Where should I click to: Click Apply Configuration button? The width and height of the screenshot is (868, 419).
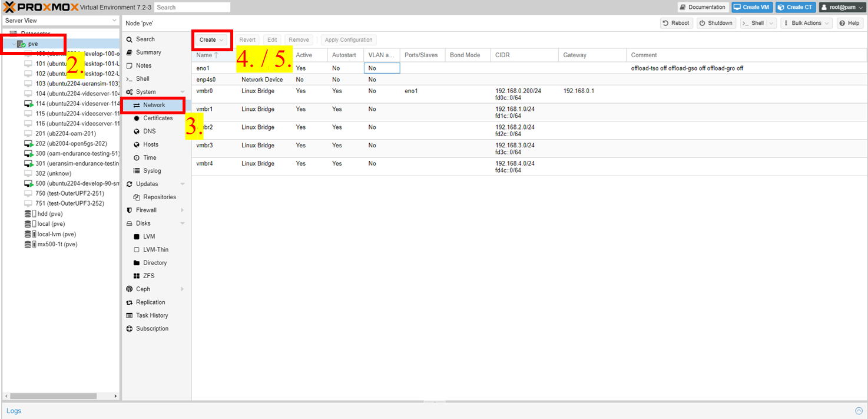point(349,40)
